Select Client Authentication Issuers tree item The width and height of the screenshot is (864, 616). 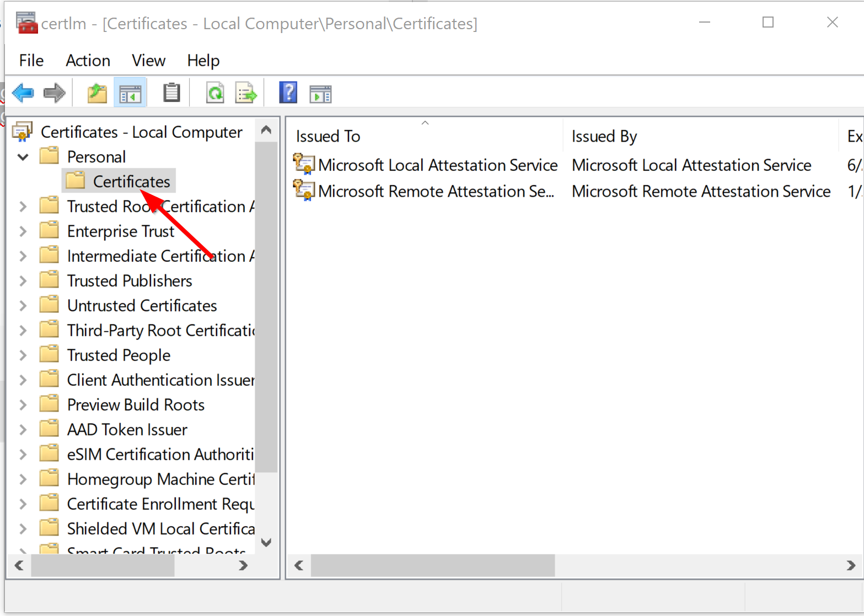[x=160, y=380]
